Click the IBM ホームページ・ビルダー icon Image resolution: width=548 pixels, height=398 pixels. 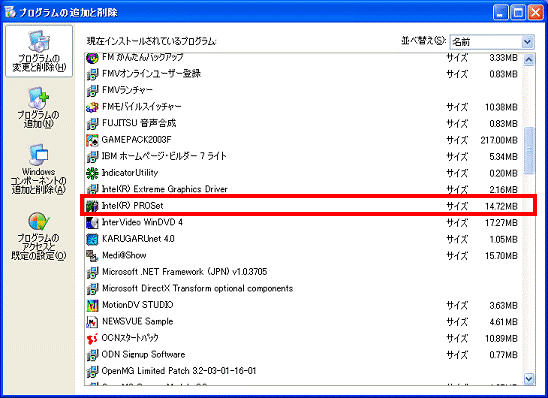tap(92, 157)
